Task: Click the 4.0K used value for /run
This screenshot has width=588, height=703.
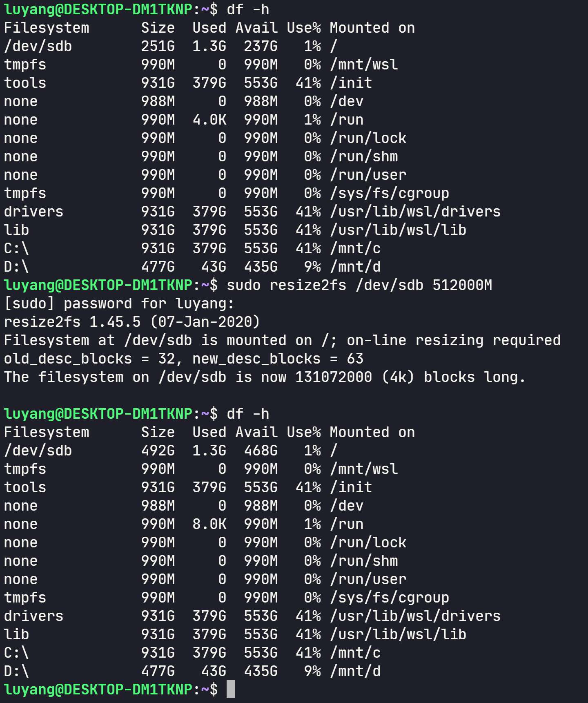Action: (x=209, y=120)
